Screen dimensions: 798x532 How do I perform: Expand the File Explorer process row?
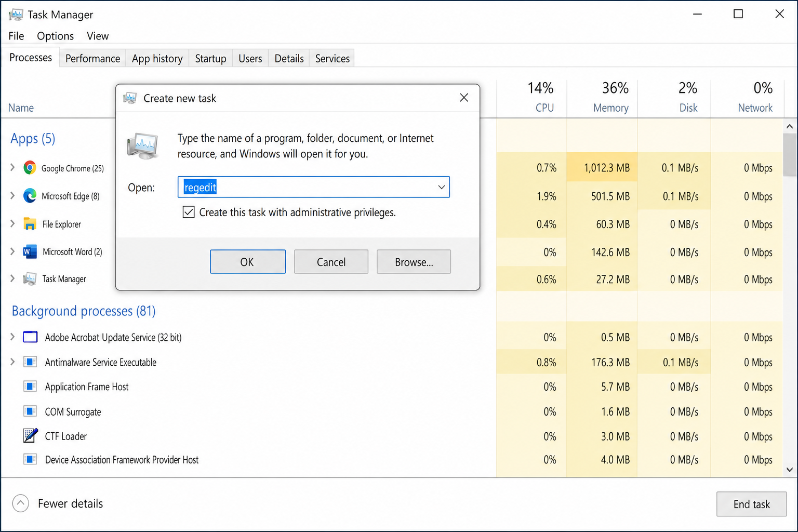point(12,224)
